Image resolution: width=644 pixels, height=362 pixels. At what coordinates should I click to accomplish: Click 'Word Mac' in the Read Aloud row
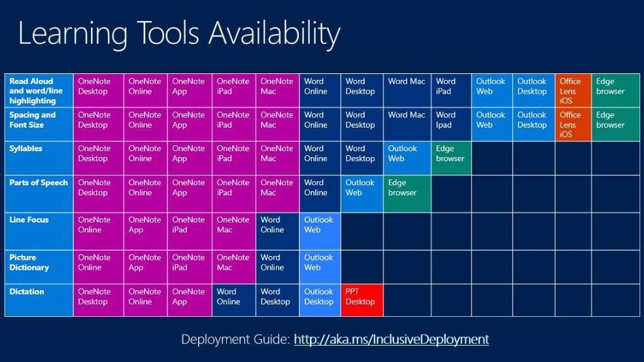407,90
